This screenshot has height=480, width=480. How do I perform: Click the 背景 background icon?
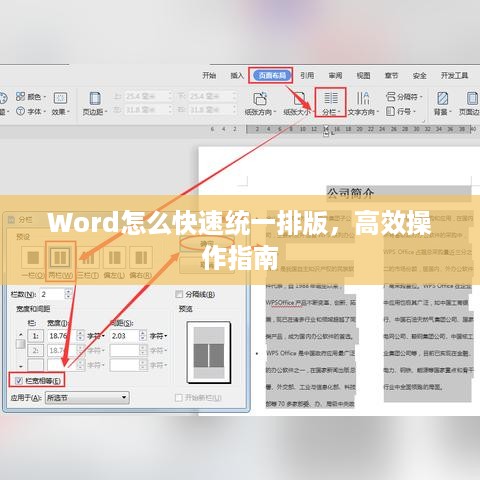[x=442, y=98]
